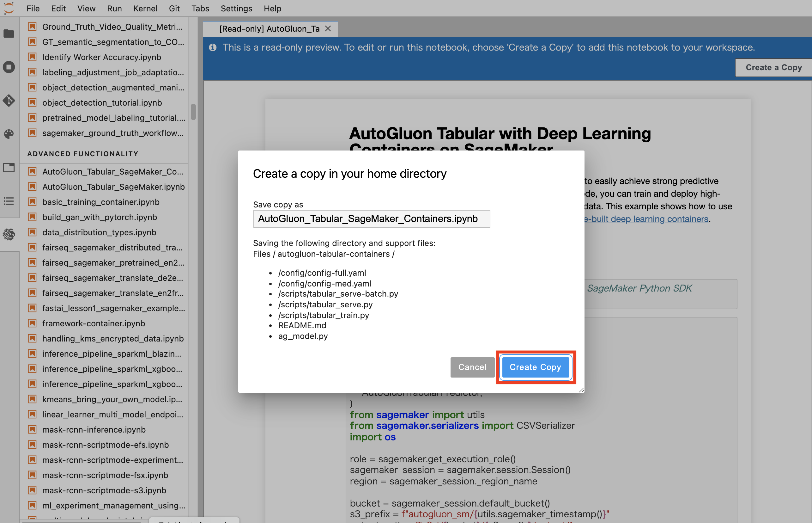Open the open tabs sidebar icon

tap(9, 167)
